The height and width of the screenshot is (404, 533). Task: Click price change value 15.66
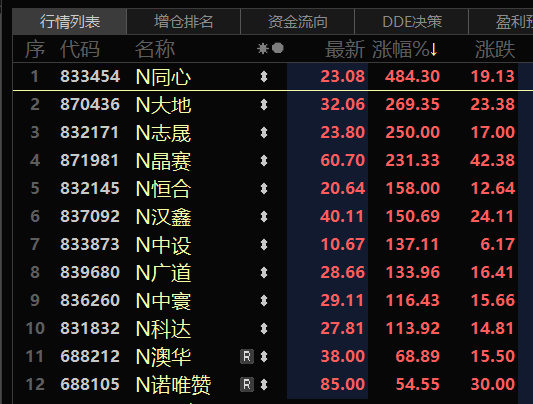(493, 300)
